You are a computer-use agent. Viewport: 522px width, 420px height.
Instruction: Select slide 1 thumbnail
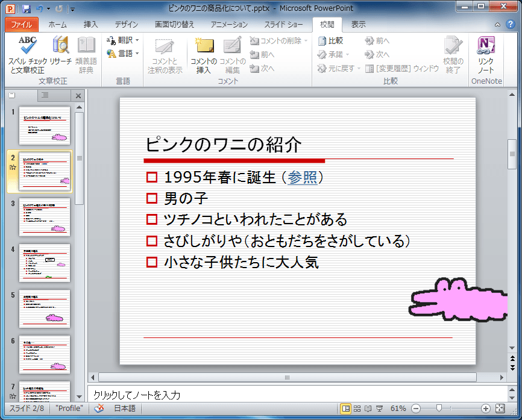coord(45,125)
